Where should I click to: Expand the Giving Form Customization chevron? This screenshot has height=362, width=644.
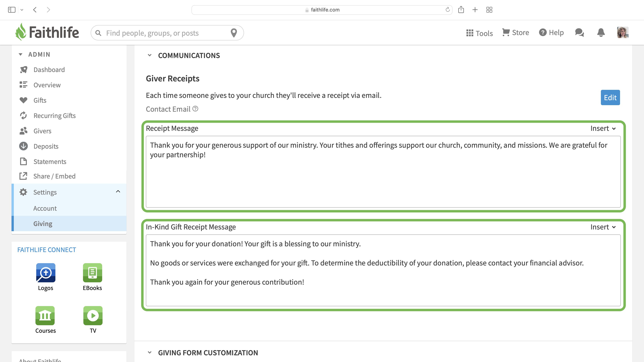pyautogui.click(x=149, y=352)
